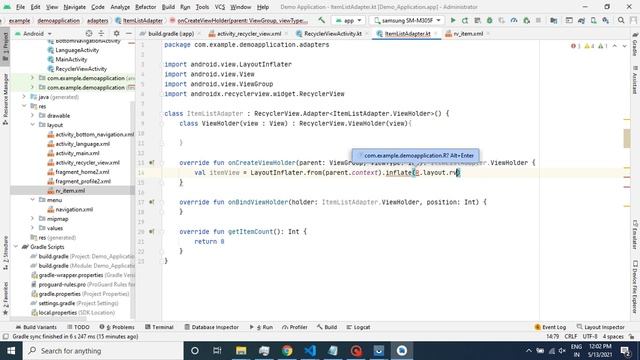Open the Task View taskbar icon
This screenshot has height=360, width=640.
point(217,351)
